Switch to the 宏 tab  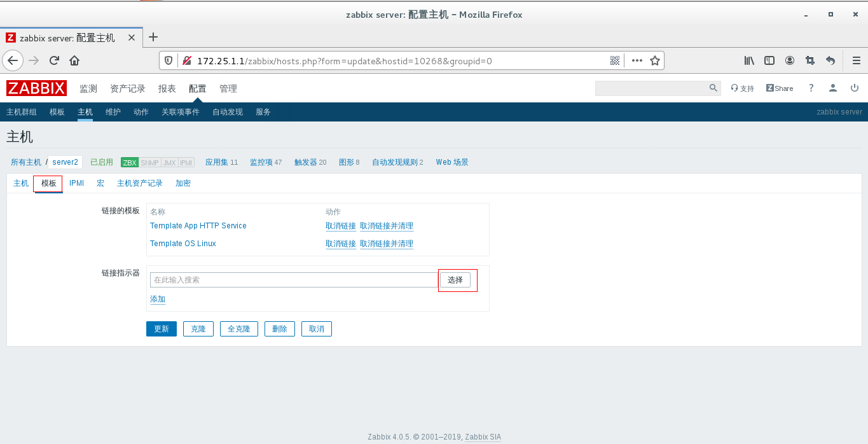click(x=100, y=183)
